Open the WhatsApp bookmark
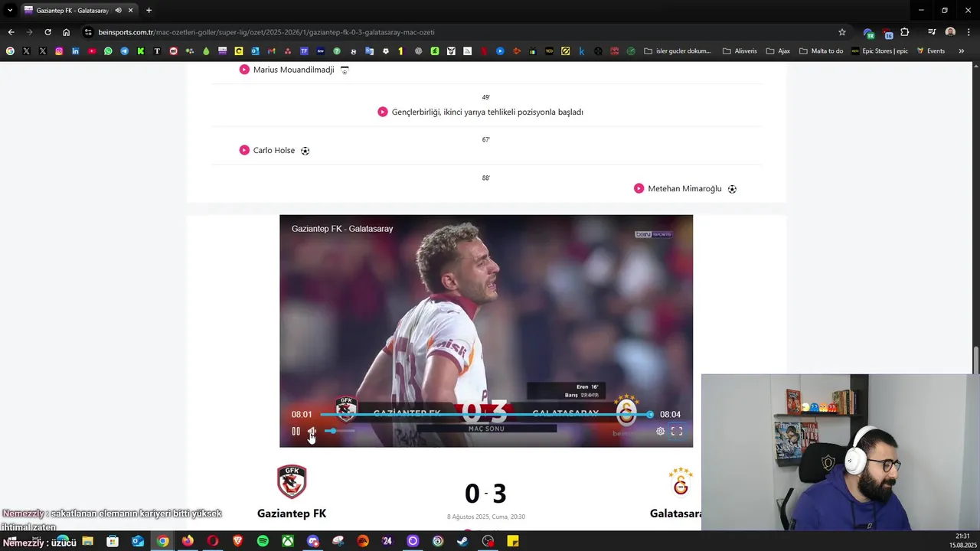The height and width of the screenshot is (551, 980). (x=108, y=51)
